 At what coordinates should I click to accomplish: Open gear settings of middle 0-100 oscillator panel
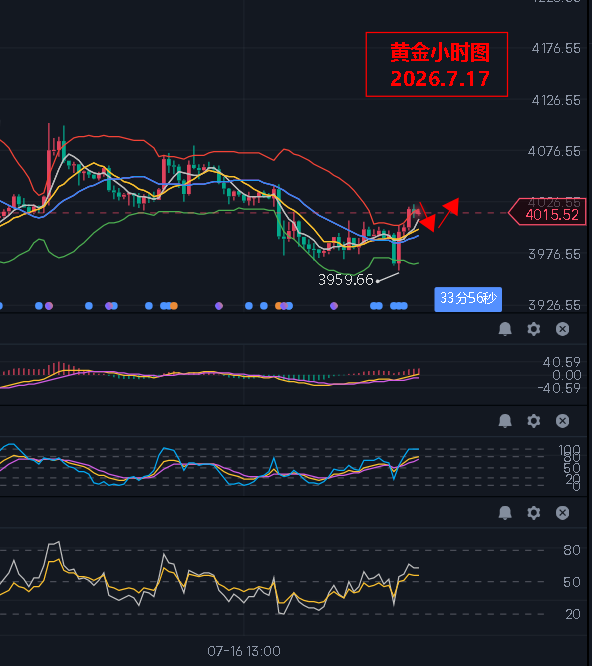[534, 421]
